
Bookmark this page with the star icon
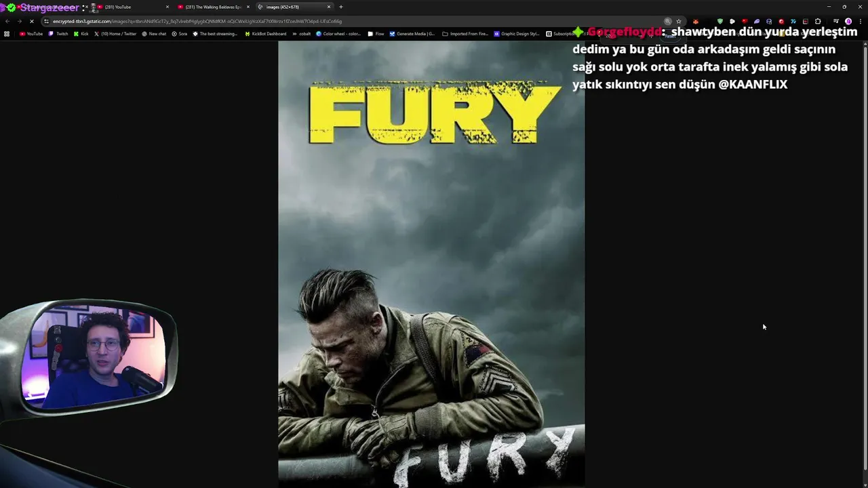coord(679,21)
